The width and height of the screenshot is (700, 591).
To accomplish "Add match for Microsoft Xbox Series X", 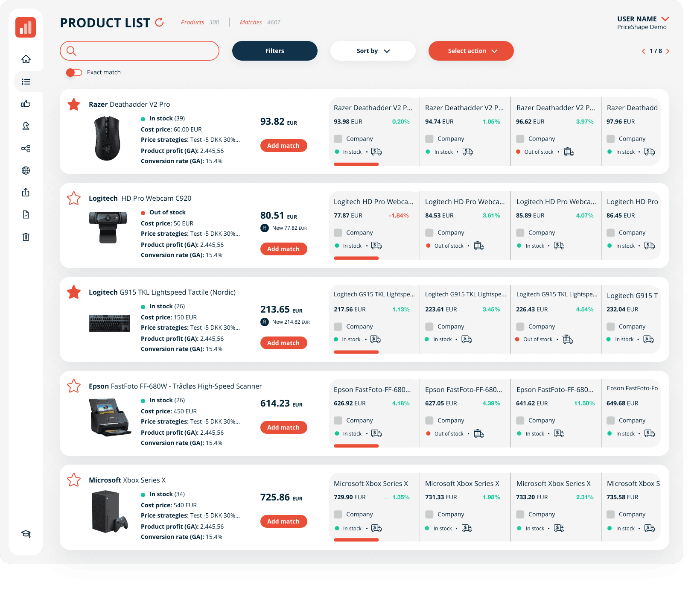I will 284,521.
